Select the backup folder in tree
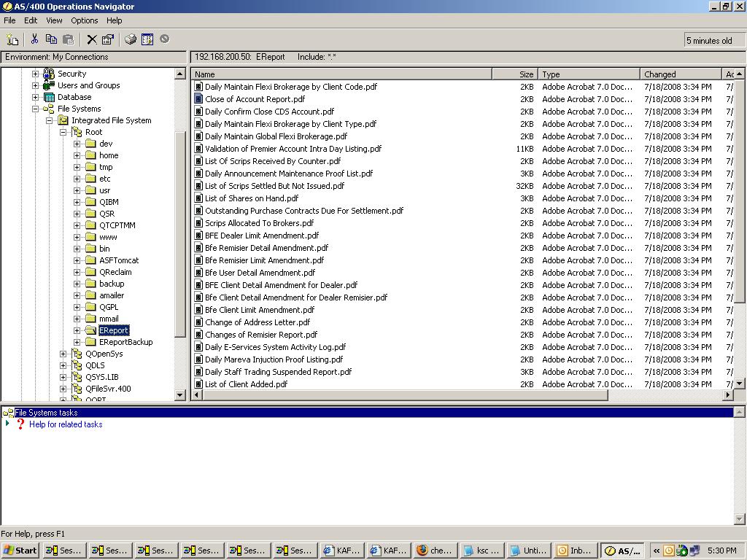The width and height of the screenshot is (747, 560). (x=112, y=284)
